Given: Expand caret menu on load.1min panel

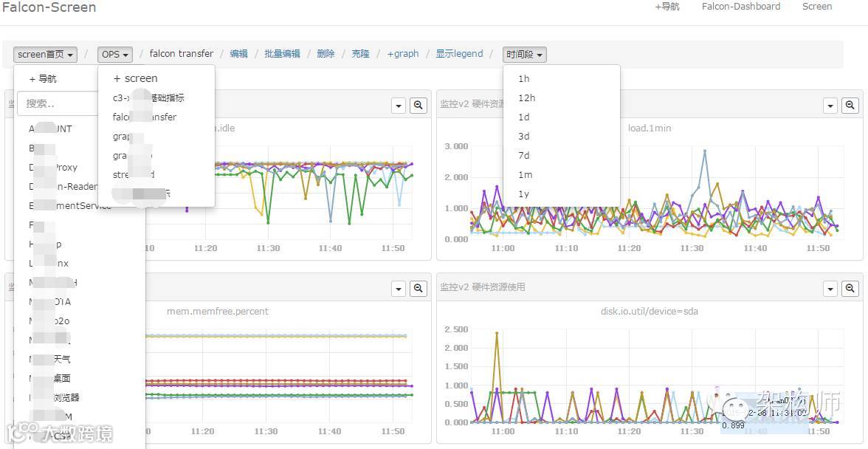Looking at the screenshot, I should (x=830, y=105).
